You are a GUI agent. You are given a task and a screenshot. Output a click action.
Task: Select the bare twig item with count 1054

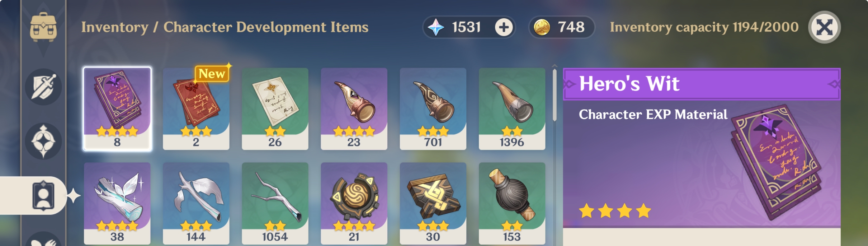point(275,204)
